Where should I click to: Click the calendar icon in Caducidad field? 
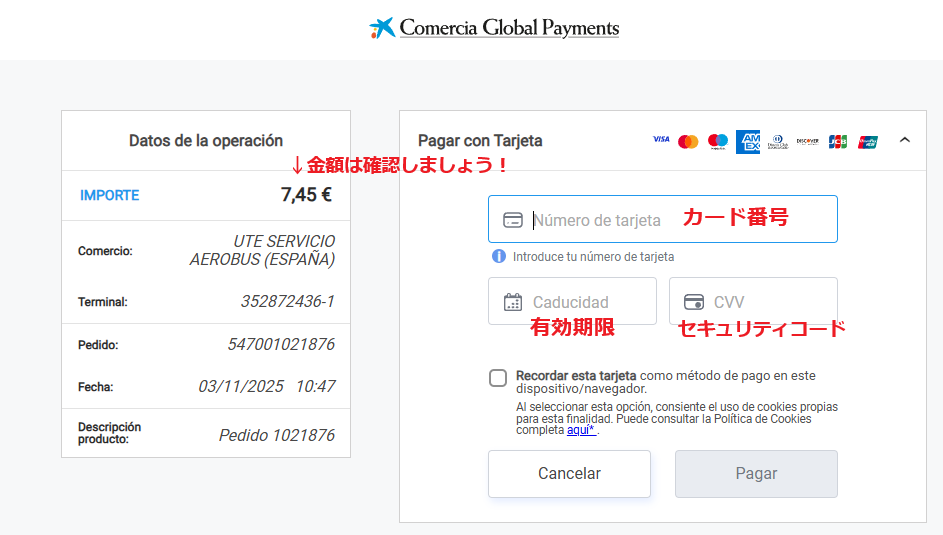coord(512,302)
